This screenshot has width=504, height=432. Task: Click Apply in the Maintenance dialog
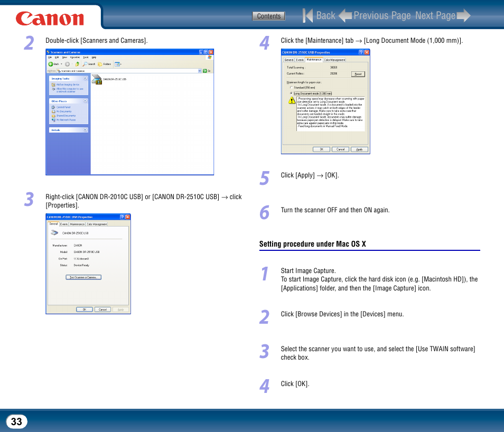click(359, 149)
